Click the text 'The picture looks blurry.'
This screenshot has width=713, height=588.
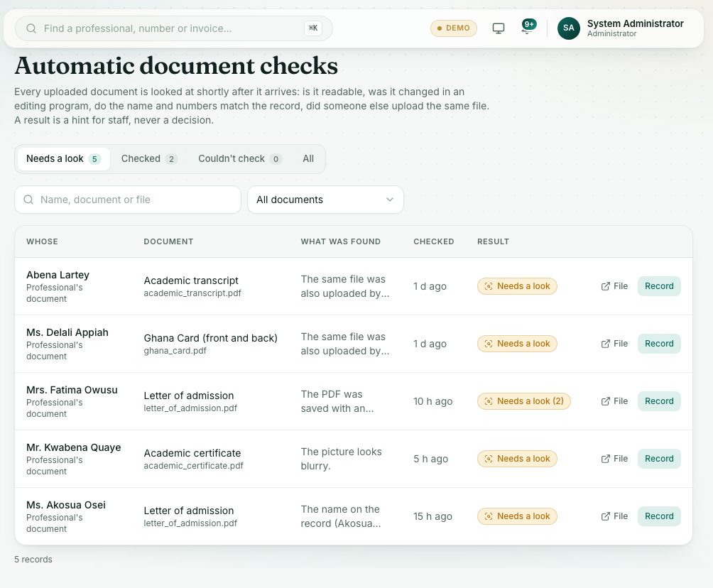point(341,459)
